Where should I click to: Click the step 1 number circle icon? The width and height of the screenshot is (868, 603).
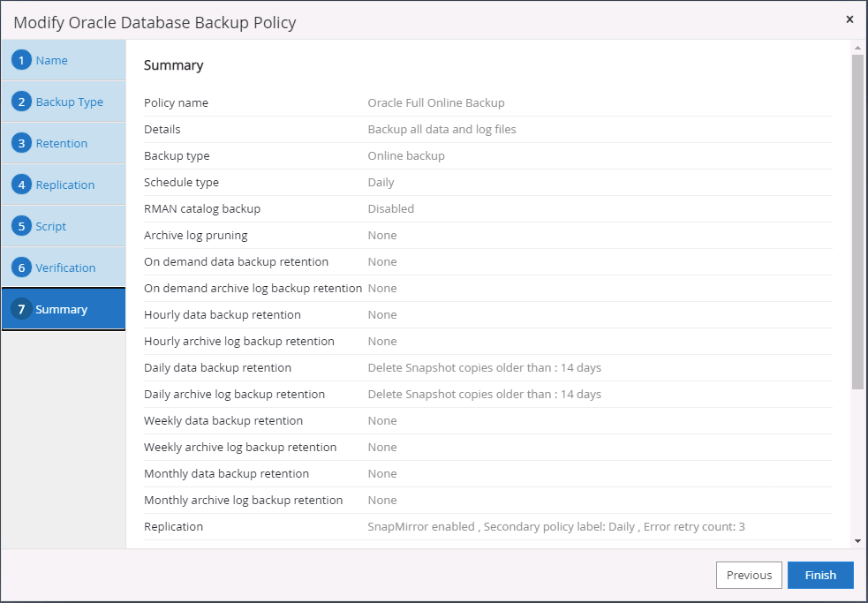[x=22, y=60]
